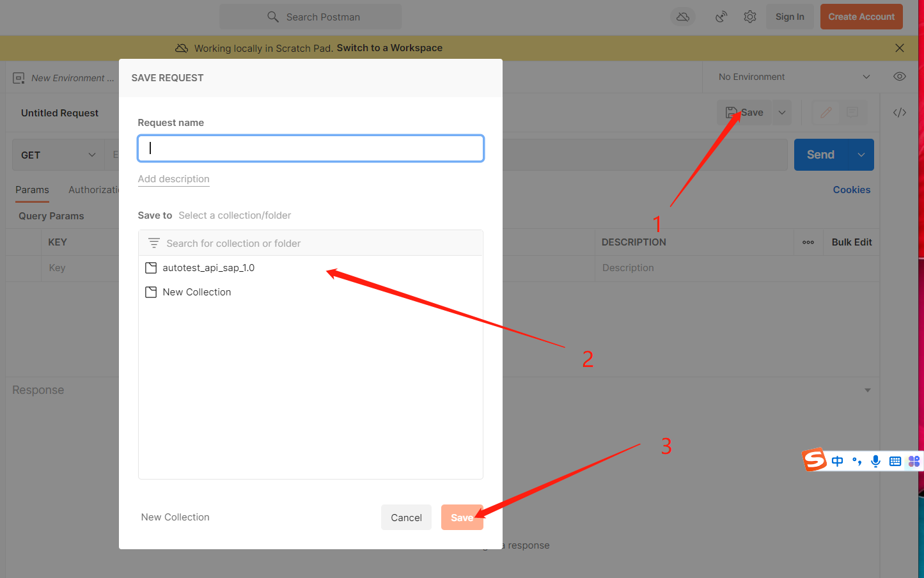Click the orange Save button in dialog
Viewport: 924px width, 578px height.
(x=462, y=517)
